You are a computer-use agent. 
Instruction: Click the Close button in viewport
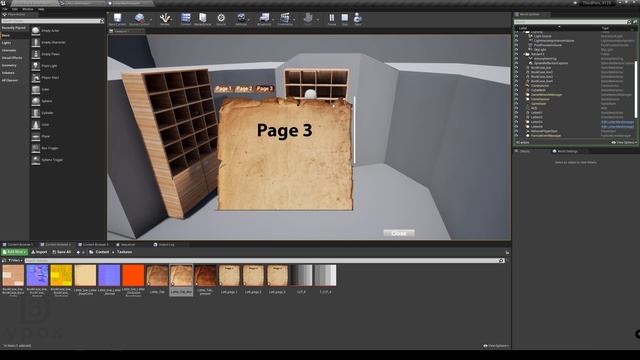tap(399, 233)
